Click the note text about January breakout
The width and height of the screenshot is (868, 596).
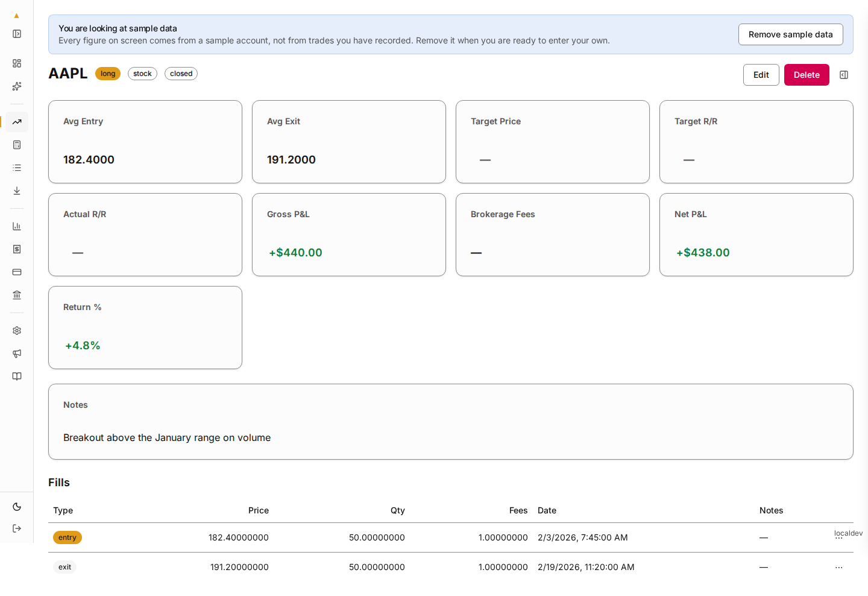(167, 438)
